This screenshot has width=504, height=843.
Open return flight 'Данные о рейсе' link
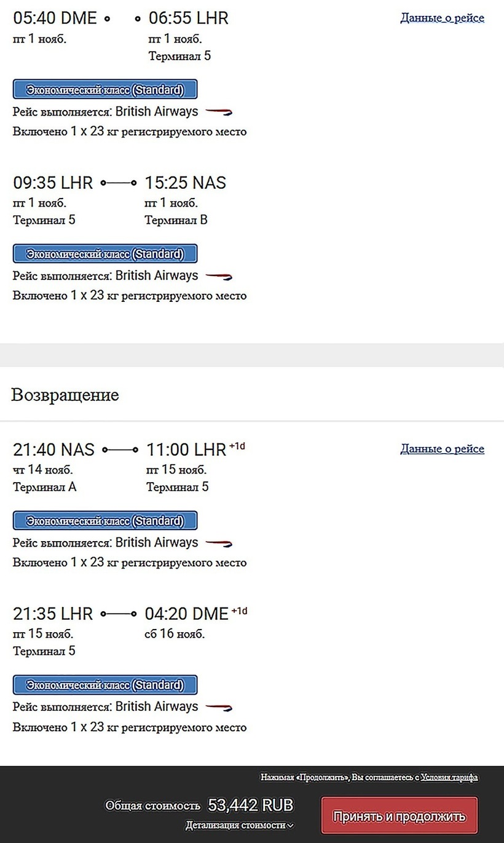pyautogui.click(x=442, y=449)
